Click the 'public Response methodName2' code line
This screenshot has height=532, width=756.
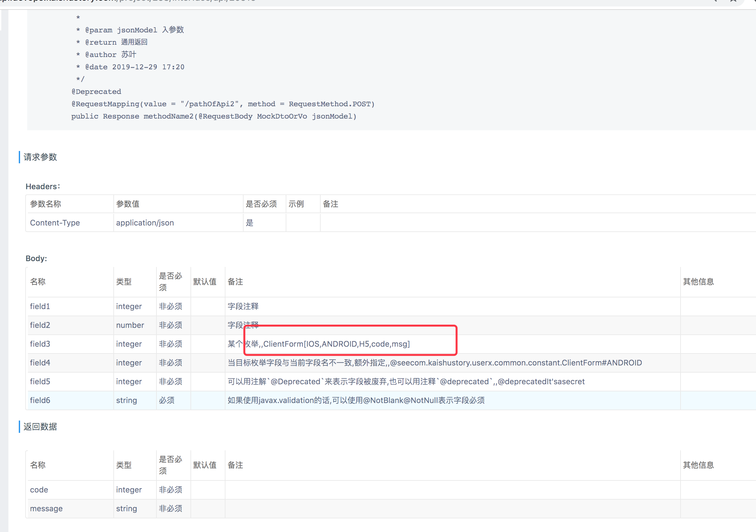[x=214, y=116]
